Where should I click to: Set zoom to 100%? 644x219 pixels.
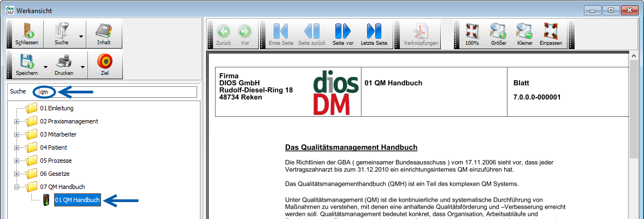472,34
